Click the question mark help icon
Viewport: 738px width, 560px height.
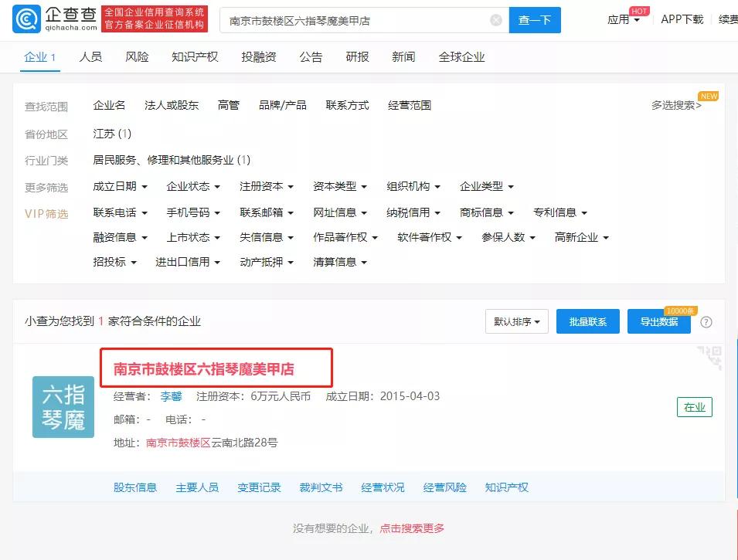pyautogui.click(x=706, y=321)
